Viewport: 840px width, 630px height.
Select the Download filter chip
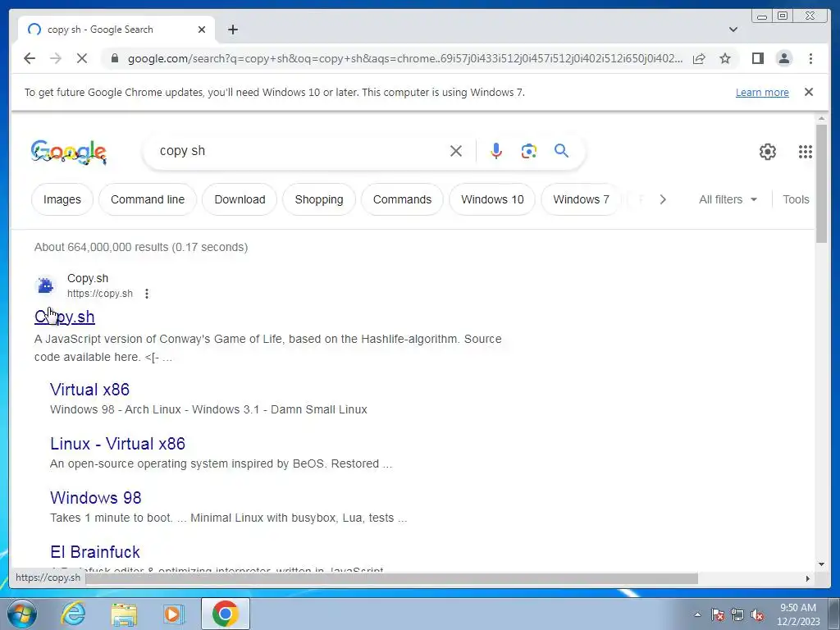(x=240, y=199)
